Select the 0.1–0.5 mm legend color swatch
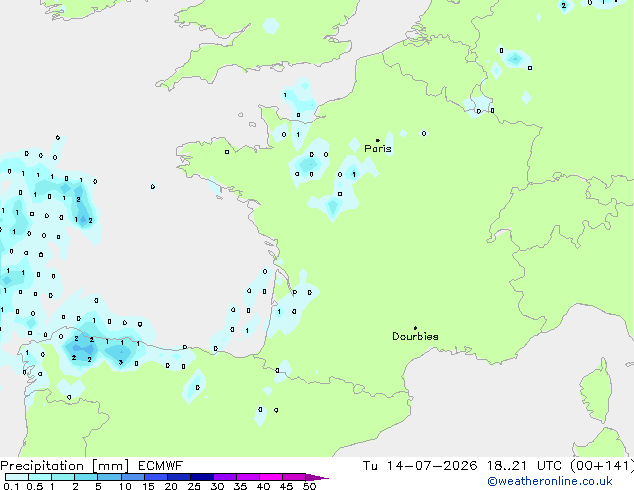Viewport: 634px width, 490px height. tap(17, 477)
